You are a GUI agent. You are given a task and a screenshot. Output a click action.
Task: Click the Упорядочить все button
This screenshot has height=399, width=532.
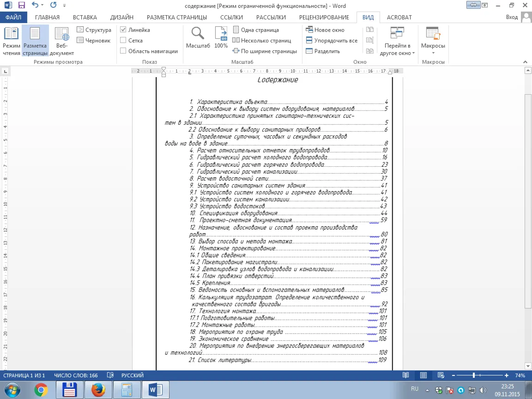click(x=332, y=40)
